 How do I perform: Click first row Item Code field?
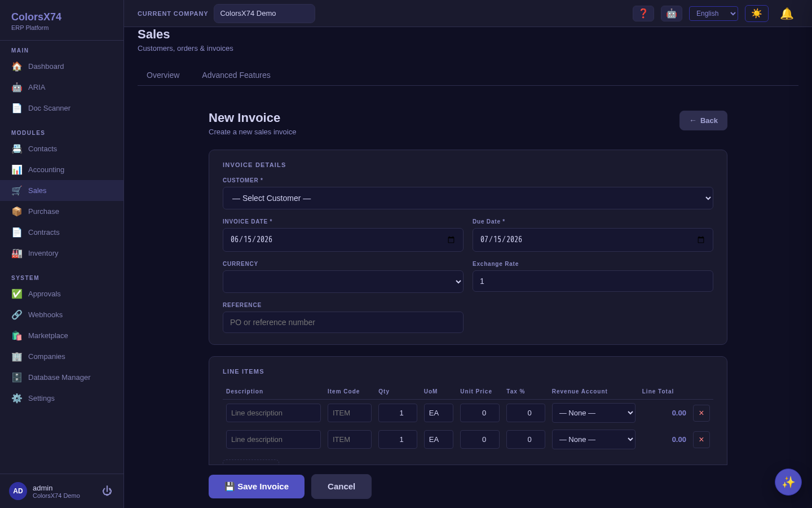tap(350, 413)
